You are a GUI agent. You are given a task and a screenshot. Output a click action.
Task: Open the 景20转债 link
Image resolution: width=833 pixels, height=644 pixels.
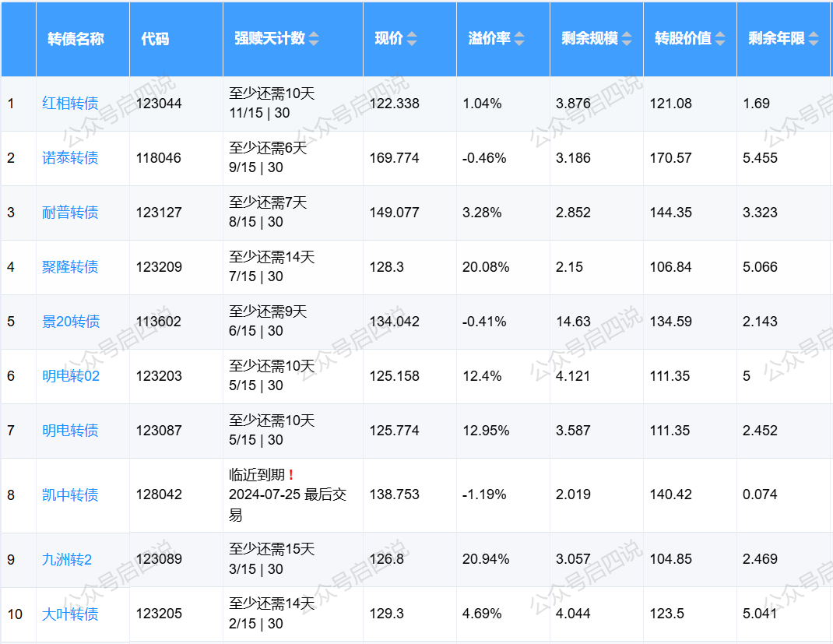click(x=71, y=322)
